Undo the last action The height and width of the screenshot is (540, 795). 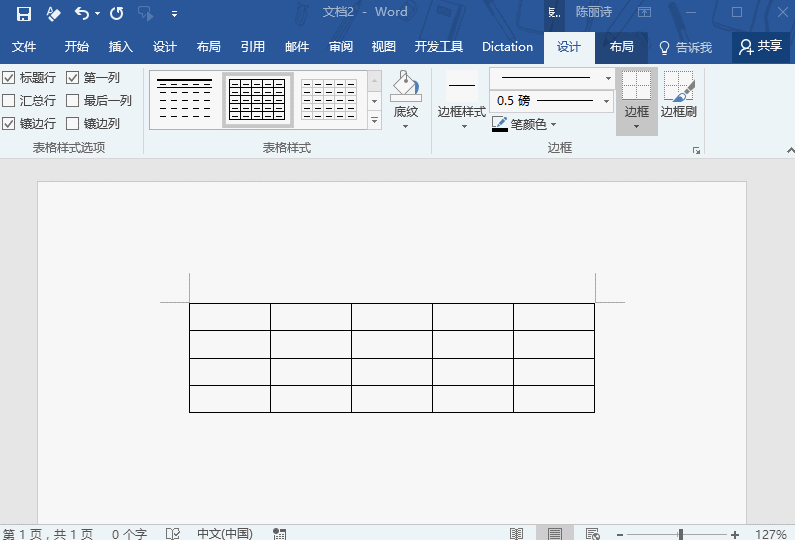pos(82,13)
